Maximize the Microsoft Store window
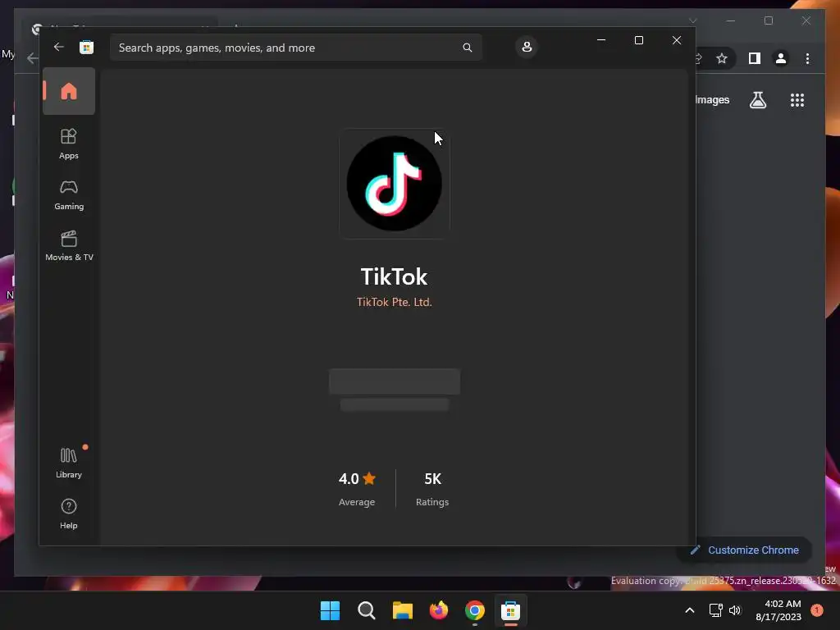Viewport: 840px width, 630px height. [638, 40]
